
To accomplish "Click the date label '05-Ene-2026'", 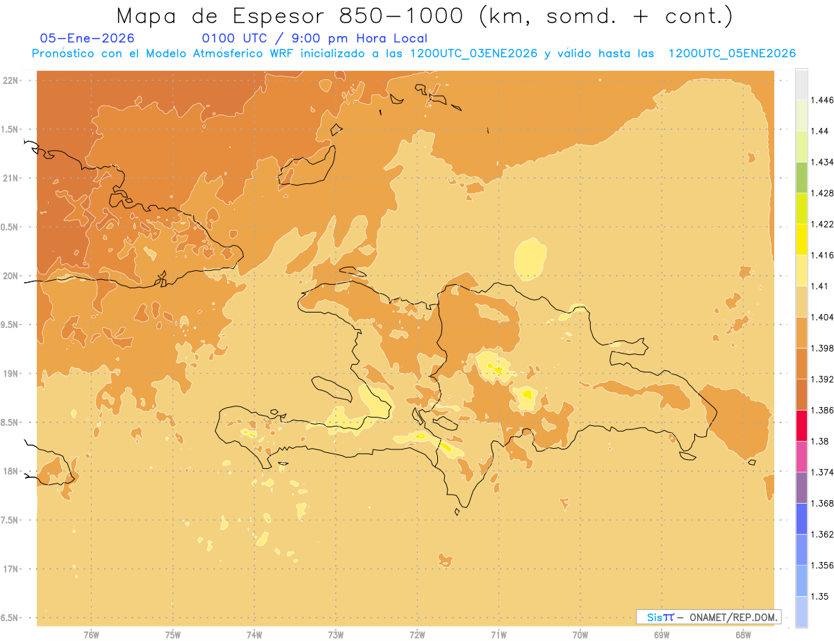I will coord(88,39).
